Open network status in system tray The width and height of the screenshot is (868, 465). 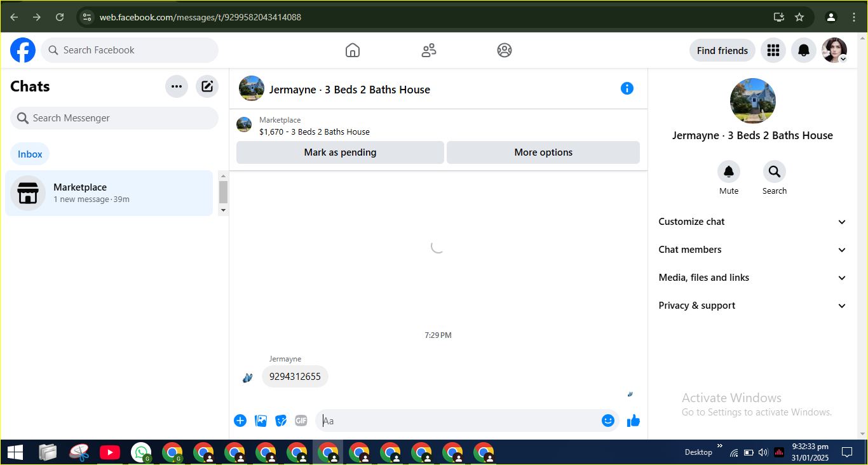pos(734,452)
